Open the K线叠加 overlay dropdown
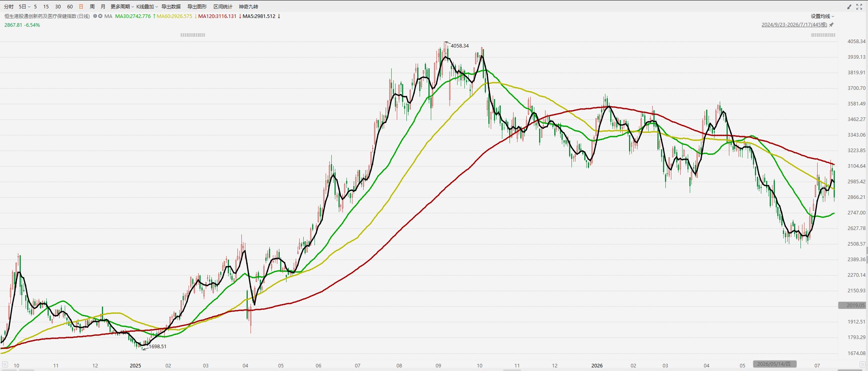The width and height of the screenshot is (868, 371). 147,7
